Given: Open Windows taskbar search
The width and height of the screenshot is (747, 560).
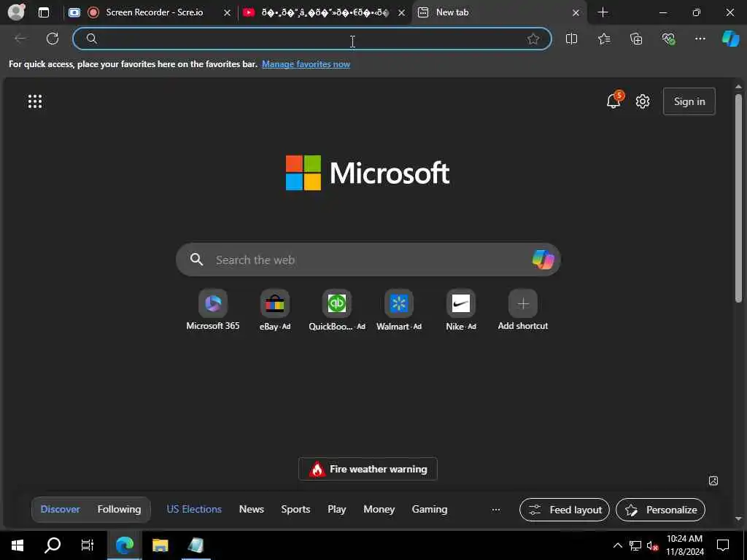Looking at the screenshot, I should (53, 545).
